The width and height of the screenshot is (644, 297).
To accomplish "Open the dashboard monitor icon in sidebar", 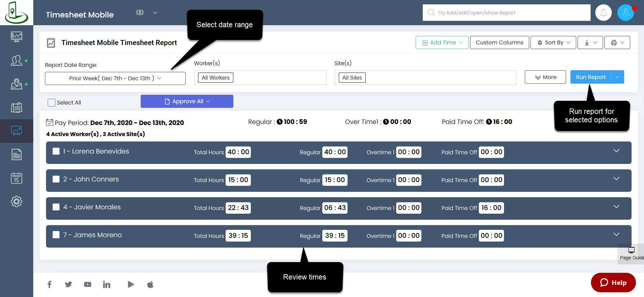I will click(x=16, y=37).
